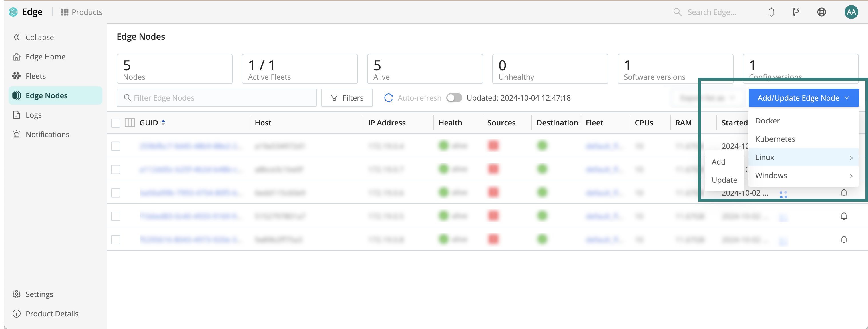Open Logs from the sidebar
The image size is (868, 329).
[34, 115]
